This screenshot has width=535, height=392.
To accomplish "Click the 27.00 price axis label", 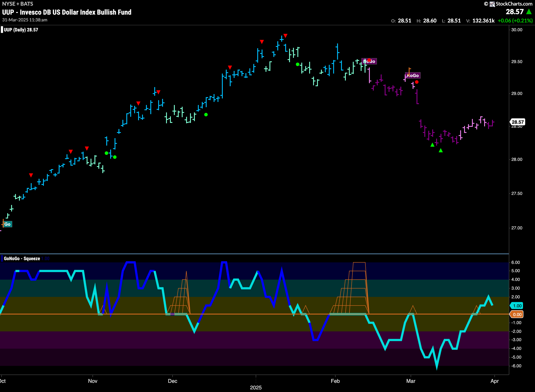I will [517, 228].
